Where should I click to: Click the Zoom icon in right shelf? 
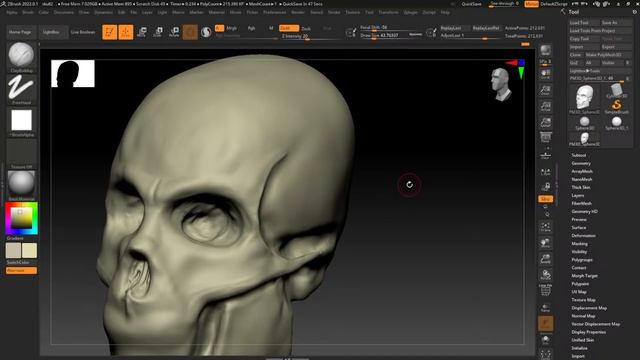[x=546, y=91]
